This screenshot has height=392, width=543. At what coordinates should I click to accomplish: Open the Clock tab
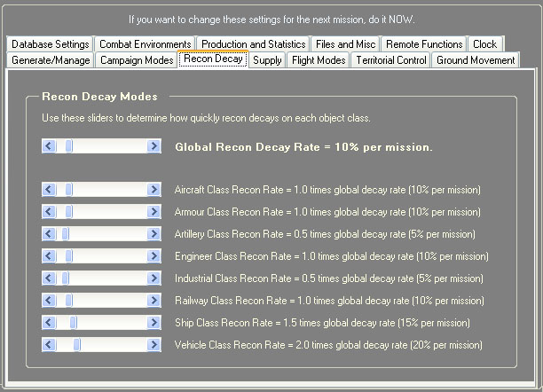pos(484,43)
